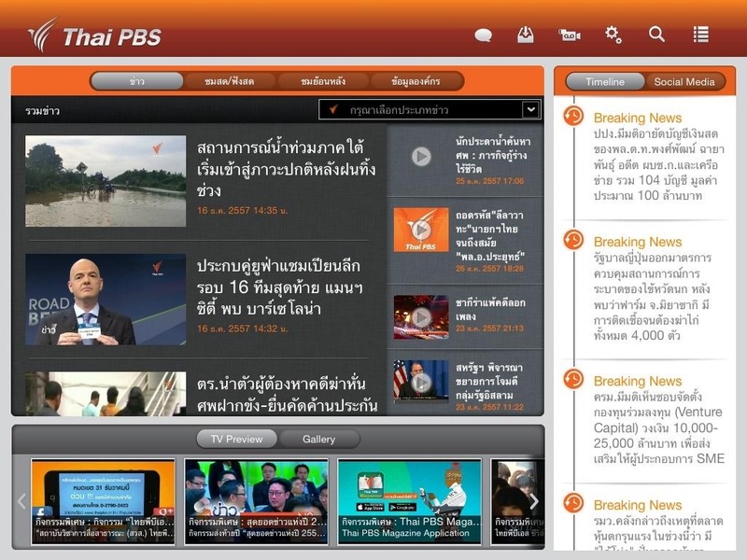Open the UEFA draw man thumbnail

tap(106, 300)
